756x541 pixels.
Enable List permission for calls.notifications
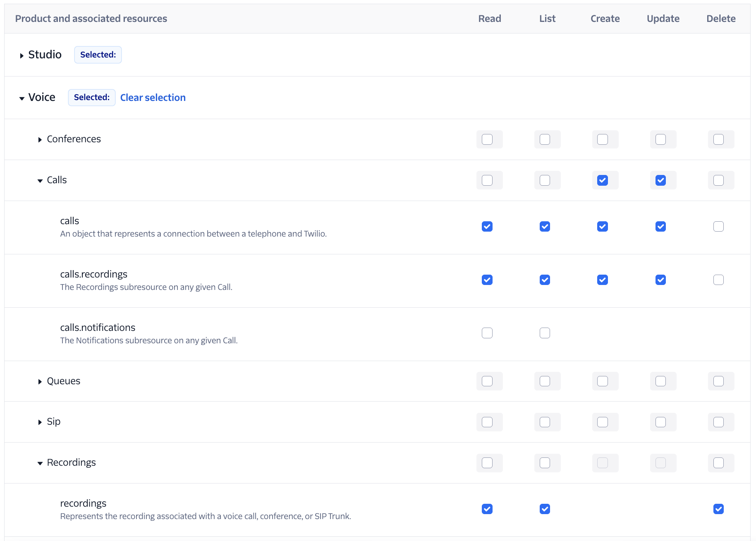click(545, 333)
